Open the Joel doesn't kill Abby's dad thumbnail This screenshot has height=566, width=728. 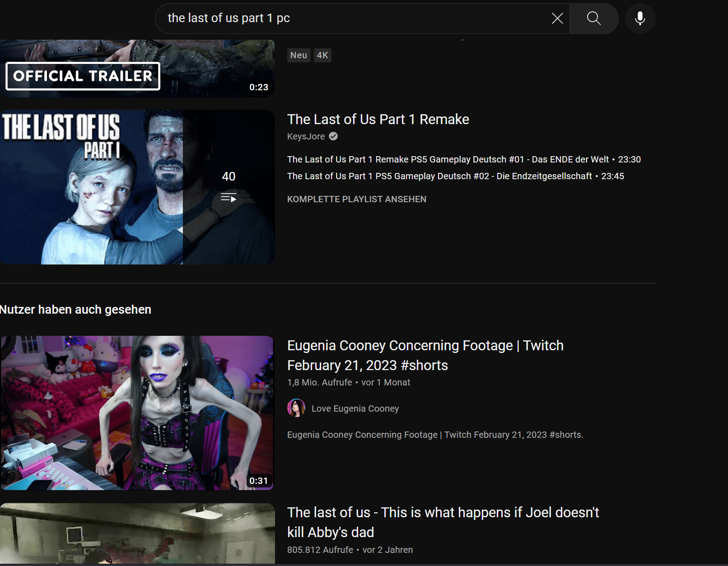137,534
